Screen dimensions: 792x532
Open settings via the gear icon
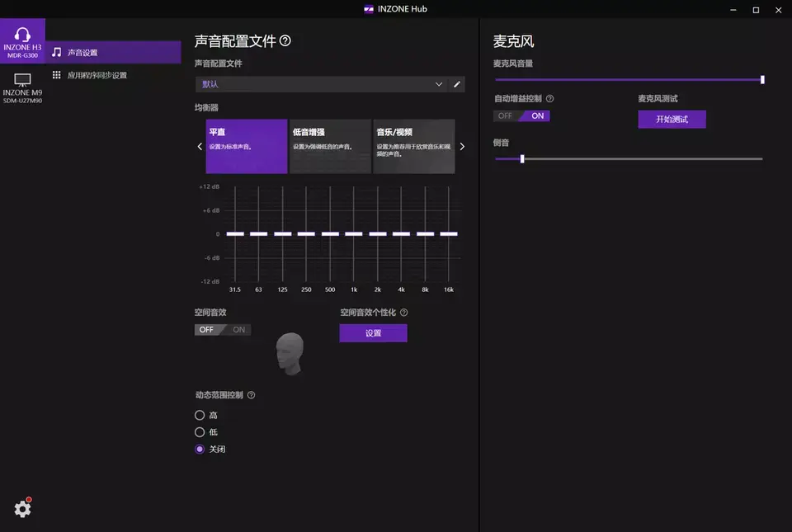click(22, 509)
